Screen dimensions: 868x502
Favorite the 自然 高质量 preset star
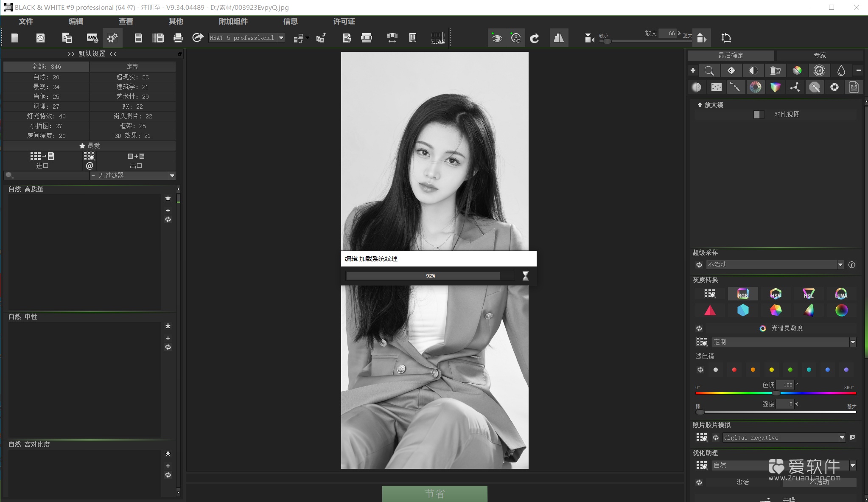point(168,198)
